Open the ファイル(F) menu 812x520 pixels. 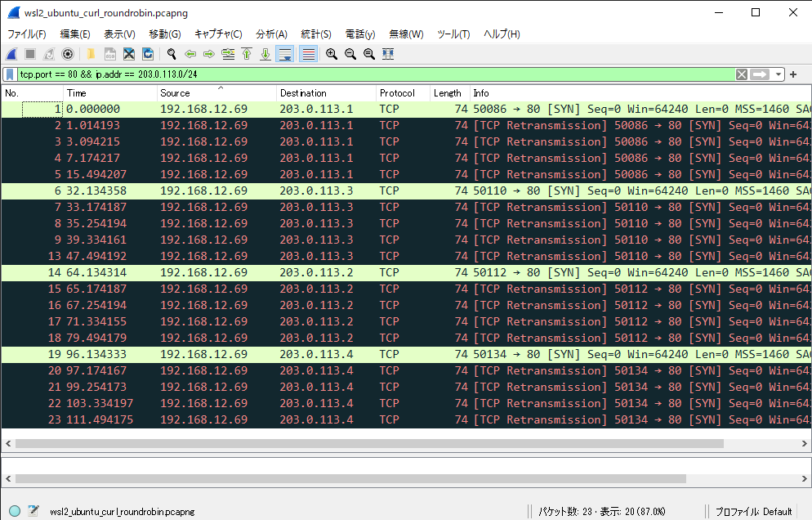click(x=26, y=34)
